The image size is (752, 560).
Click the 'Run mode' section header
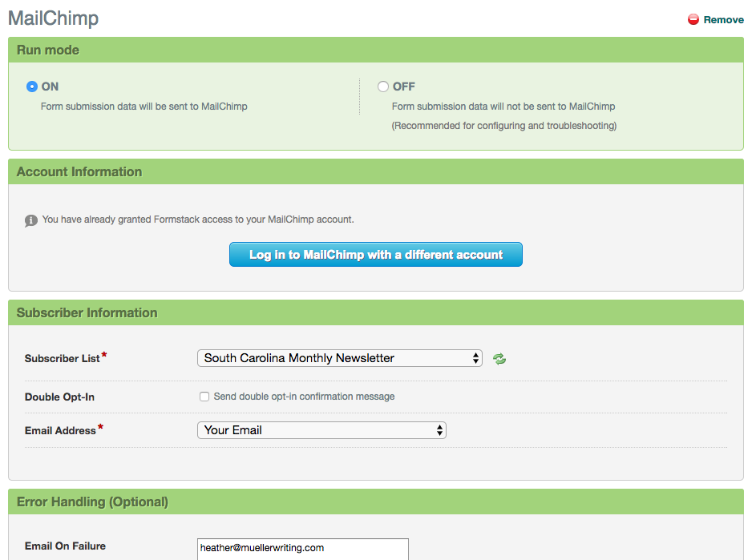[376, 50]
